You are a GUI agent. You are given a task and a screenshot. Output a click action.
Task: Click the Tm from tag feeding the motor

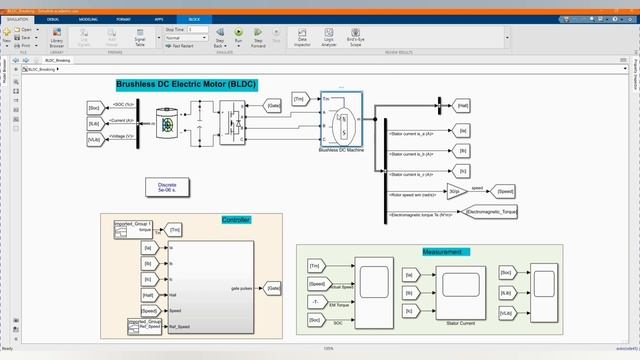pyautogui.click(x=301, y=99)
